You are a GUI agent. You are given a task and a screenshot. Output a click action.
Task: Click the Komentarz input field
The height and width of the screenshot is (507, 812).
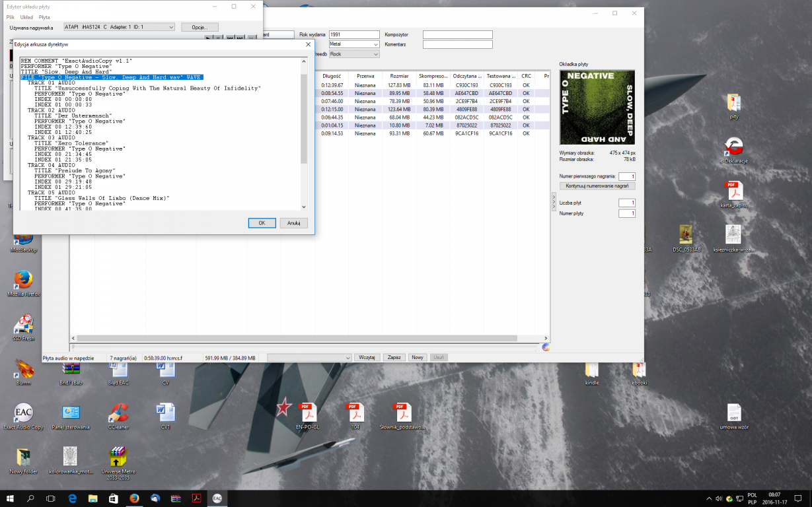458,44
